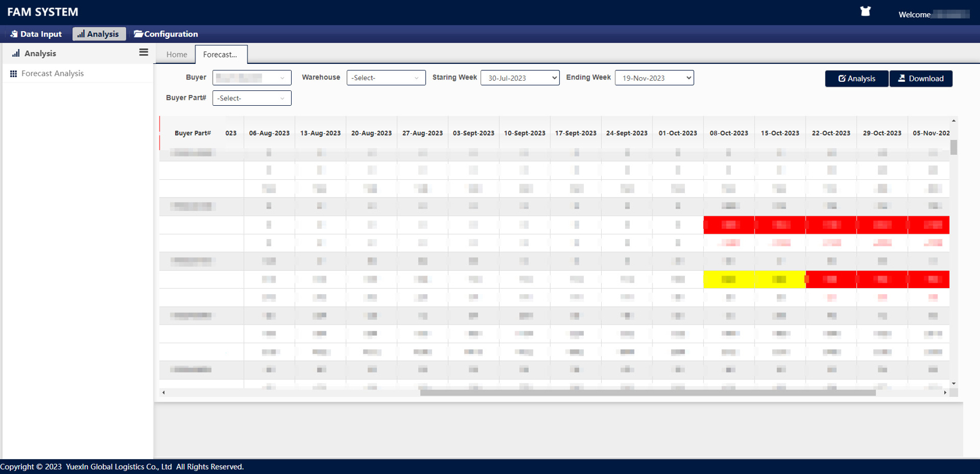Click the 29-Oct-2023 column header
This screenshot has height=474, width=980.
point(882,133)
